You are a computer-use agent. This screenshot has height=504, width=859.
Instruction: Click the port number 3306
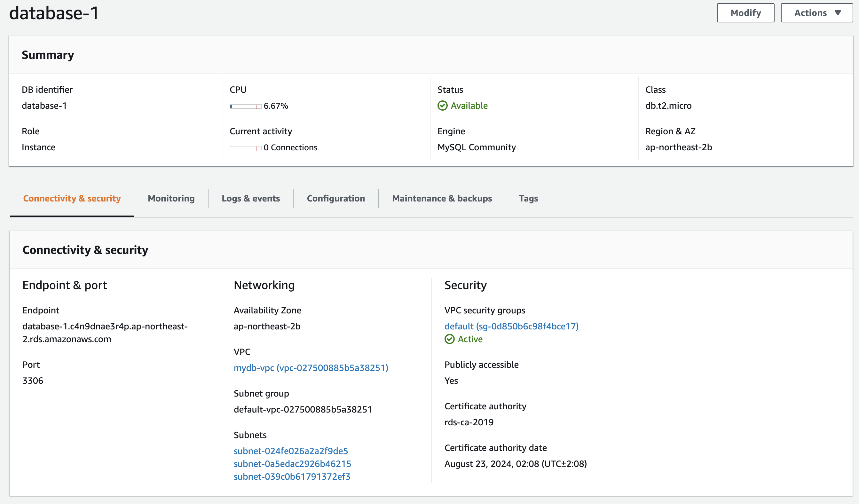33,381
